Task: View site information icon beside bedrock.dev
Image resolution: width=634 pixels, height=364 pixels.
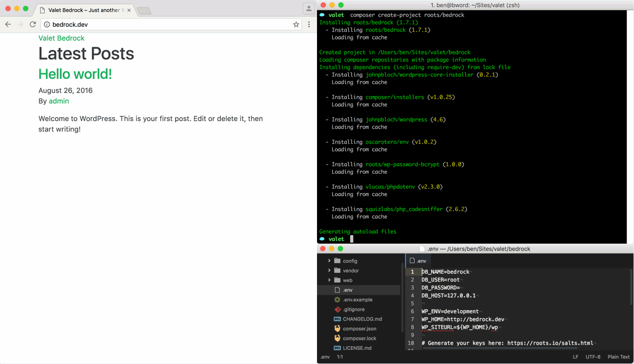Action: [47, 24]
